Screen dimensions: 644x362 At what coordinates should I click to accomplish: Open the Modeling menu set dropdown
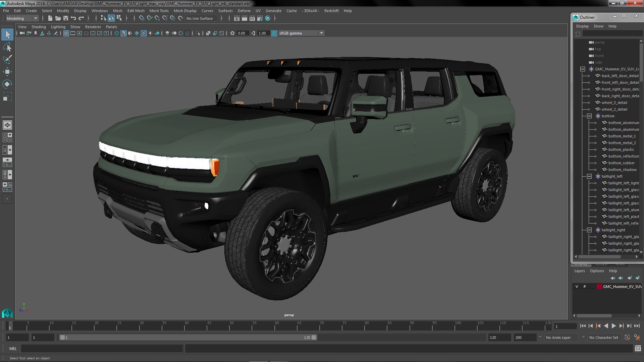coord(22,18)
